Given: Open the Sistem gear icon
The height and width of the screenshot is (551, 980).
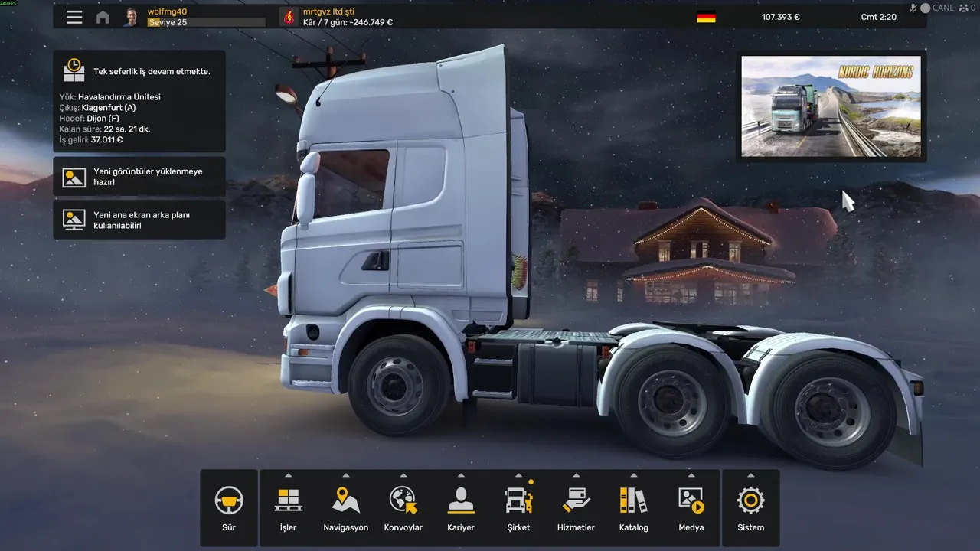Looking at the screenshot, I should (x=750, y=500).
